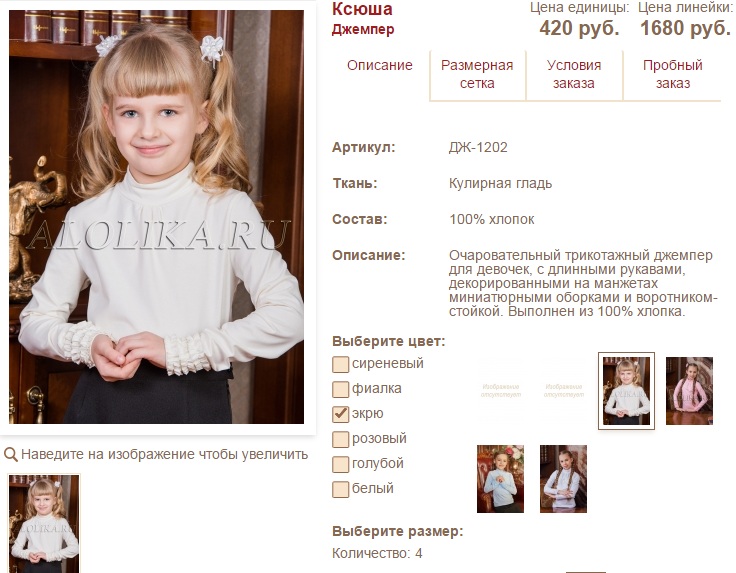
Task: Open the Описание tab
Action: [x=379, y=65]
